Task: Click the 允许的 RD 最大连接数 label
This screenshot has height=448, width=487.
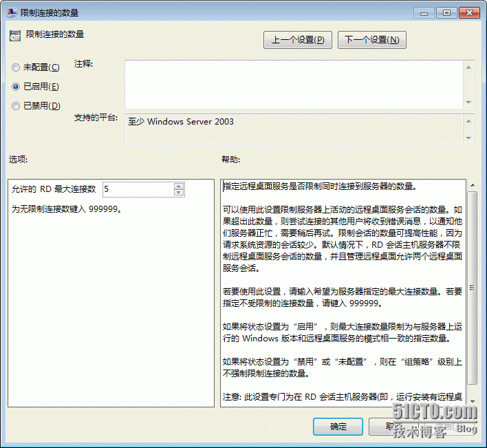Action: 54,189
